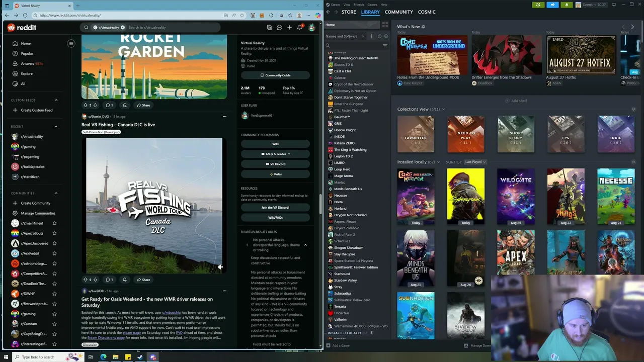Collapse the Communities section in Reddit

tap(56, 193)
